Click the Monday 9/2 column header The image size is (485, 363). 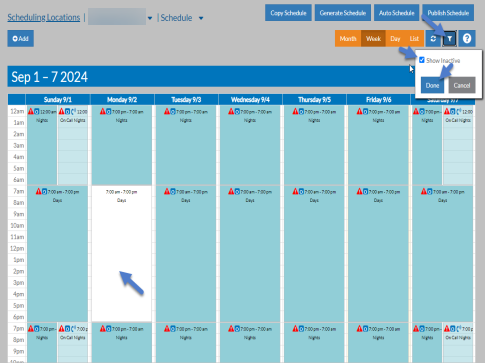pos(122,100)
